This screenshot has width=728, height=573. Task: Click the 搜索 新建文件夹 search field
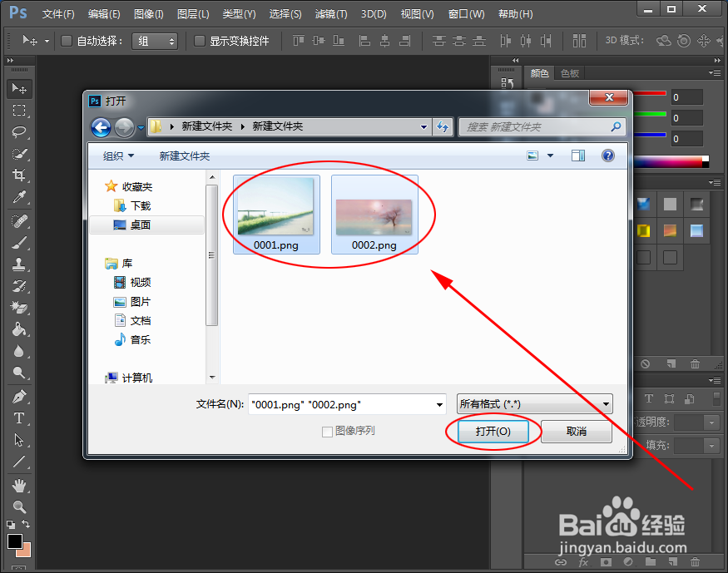point(542,126)
